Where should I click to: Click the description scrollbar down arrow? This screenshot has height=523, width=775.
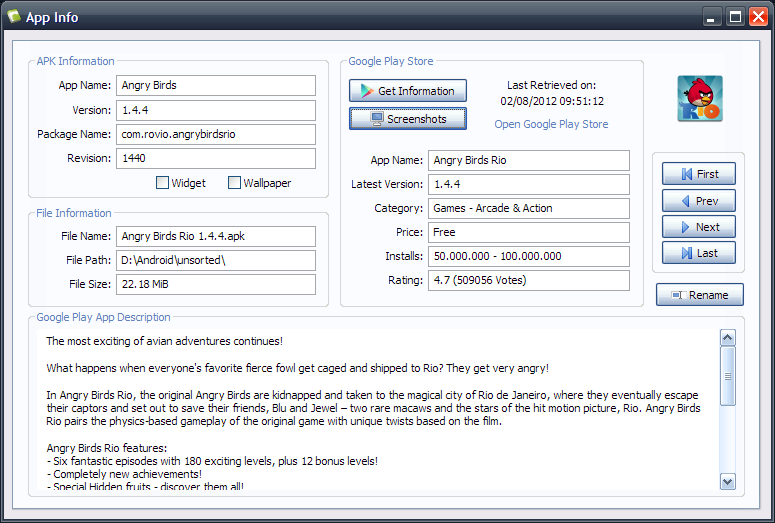pos(728,481)
